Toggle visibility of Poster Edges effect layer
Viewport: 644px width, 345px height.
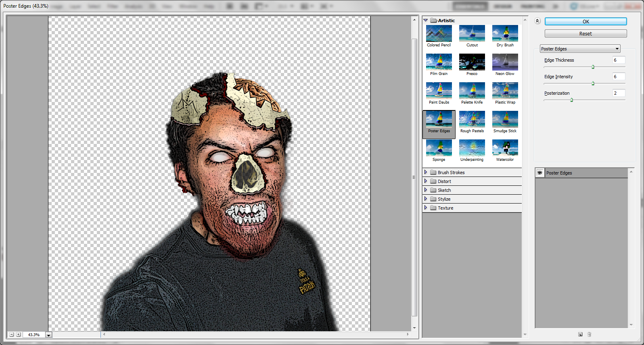pyautogui.click(x=539, y=172)
